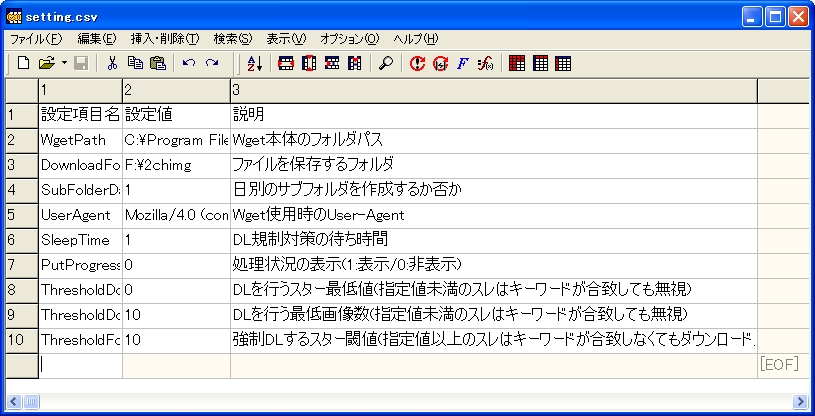The height and width of the screenshot is (416, 815).
Task: Click the 強制DLするスター閾値 description cell
Action: tap(494, 341)
